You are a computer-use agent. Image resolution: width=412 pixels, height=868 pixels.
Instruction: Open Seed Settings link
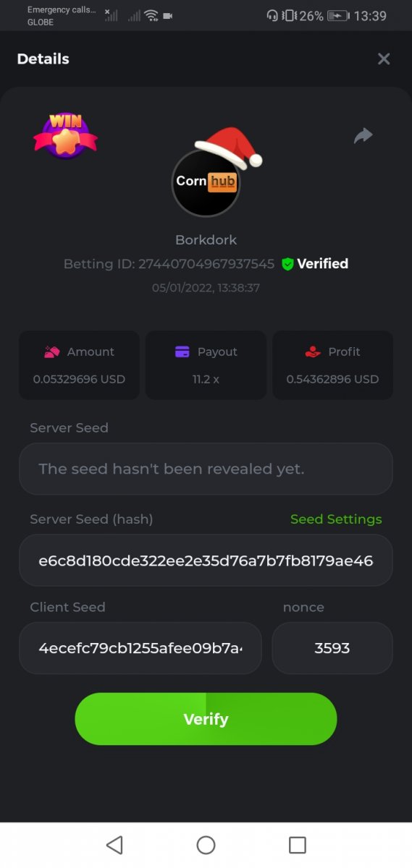pyautogui.click(x=336, y=519)
